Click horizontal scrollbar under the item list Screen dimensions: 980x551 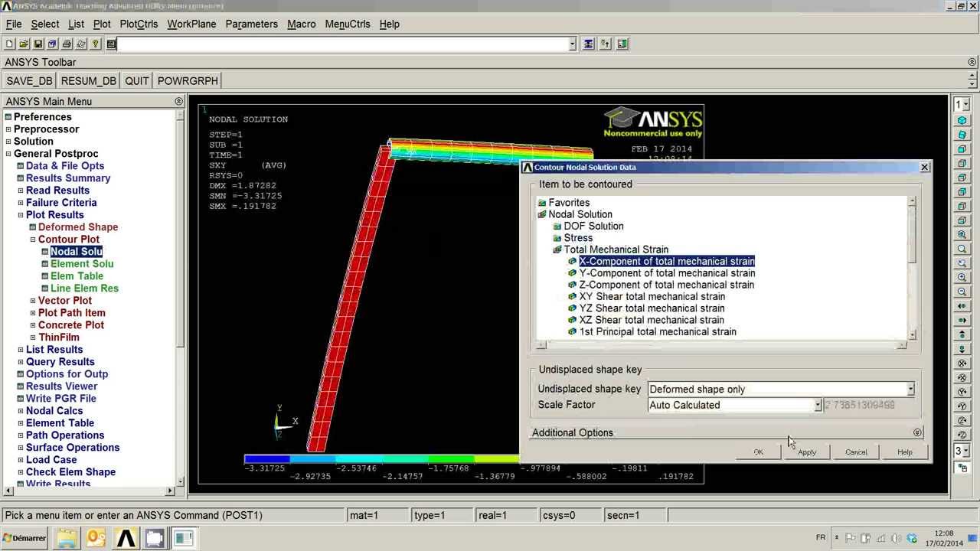tap(720, 345)
